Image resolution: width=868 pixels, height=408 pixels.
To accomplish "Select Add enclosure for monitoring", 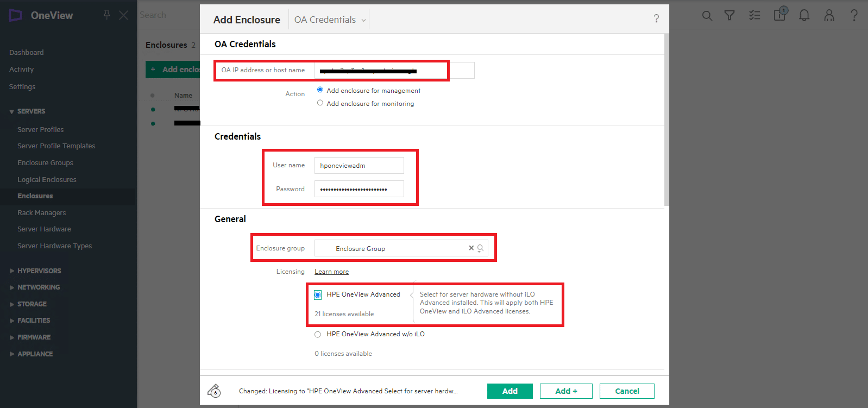I will pos(320,103).
